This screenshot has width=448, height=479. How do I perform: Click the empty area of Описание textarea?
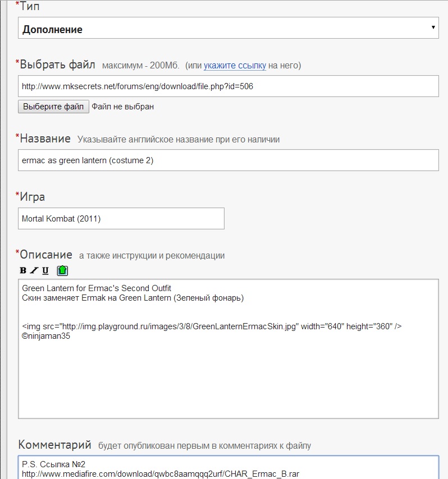[x=228, y=379]
